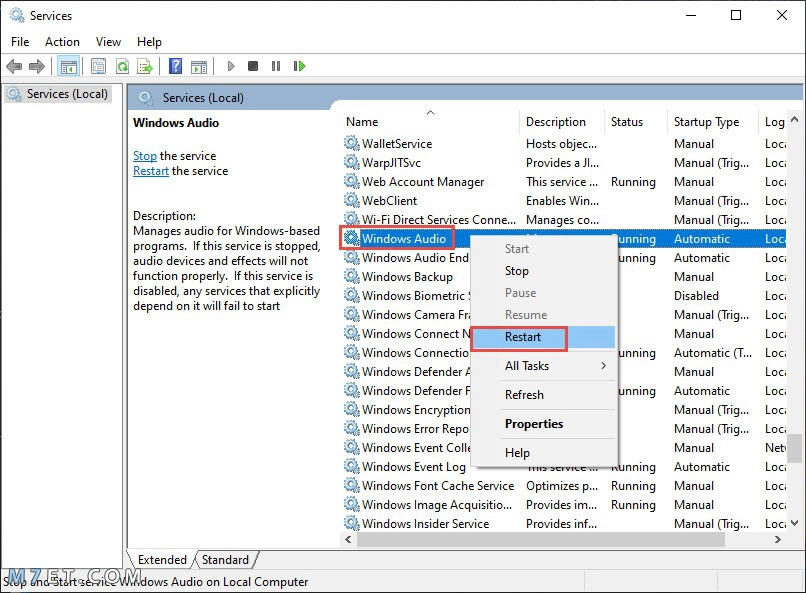Open Properties toolbar icon
806x593 pixels.
point(98,66)
